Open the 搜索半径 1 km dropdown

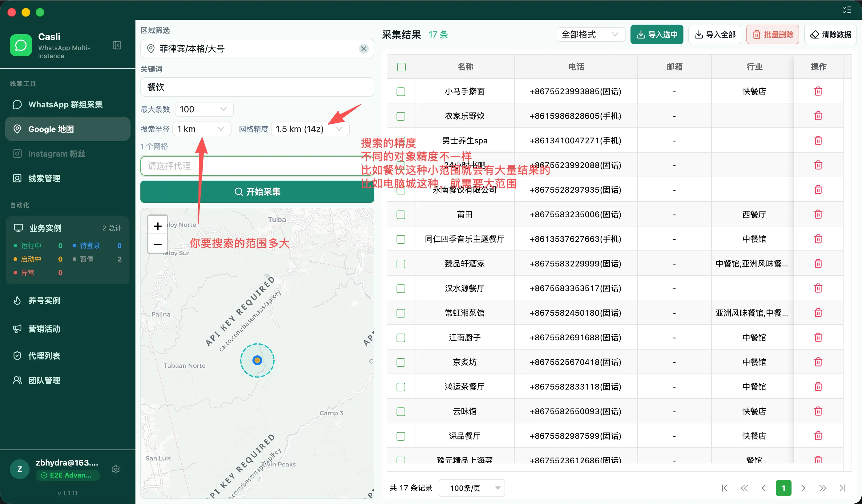pyautogui.click(x=201, y=129)
